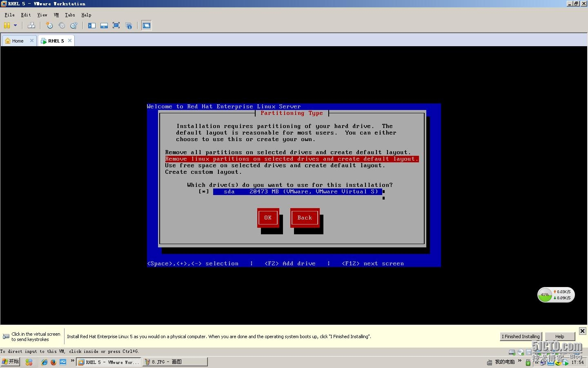588x368 pixels.
Task: Switch to 8.JPG Paint taskbar button
Action: (x=175, y=362)
